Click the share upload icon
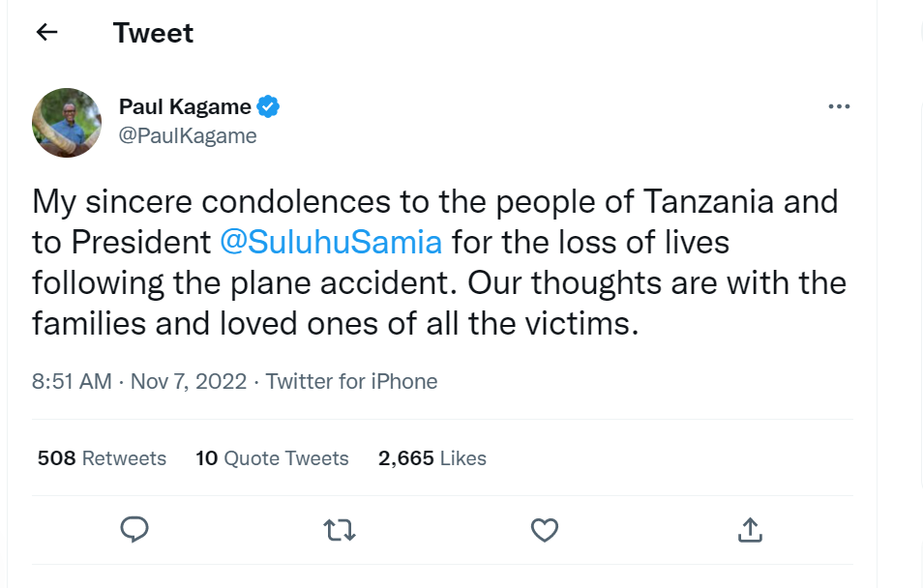 click(750, 529)
